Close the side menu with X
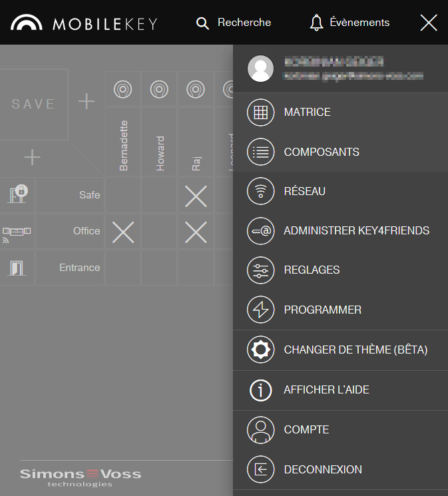This screenshot has width=448, height=496. 429,23
